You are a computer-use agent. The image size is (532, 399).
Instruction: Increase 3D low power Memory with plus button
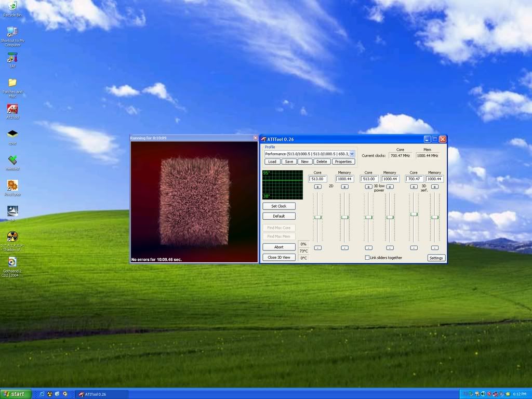pos(390,187)
